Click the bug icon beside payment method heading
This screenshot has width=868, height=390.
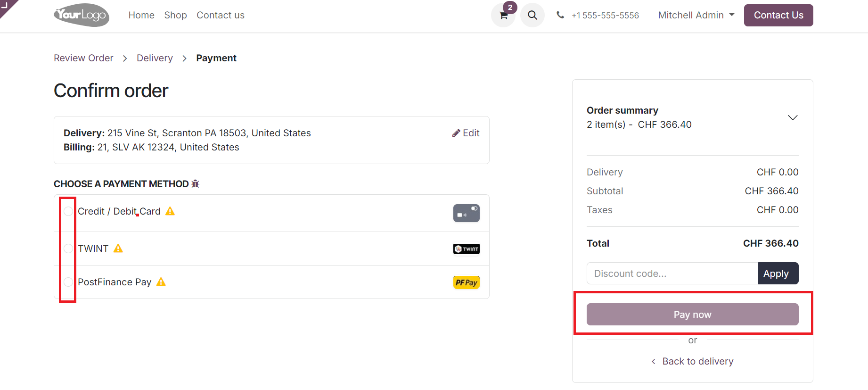(x=196, y=184)
